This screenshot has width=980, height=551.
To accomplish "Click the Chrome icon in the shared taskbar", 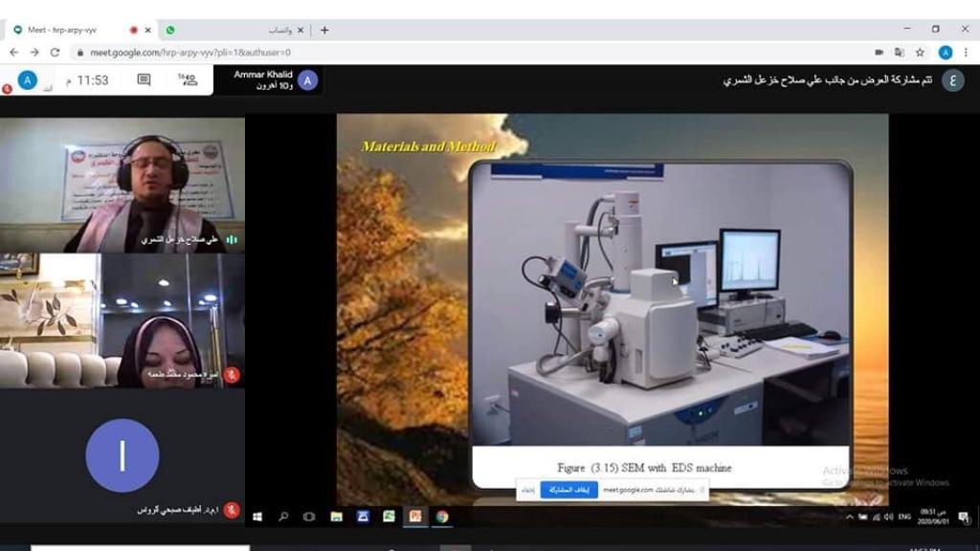I will (441, 517).
